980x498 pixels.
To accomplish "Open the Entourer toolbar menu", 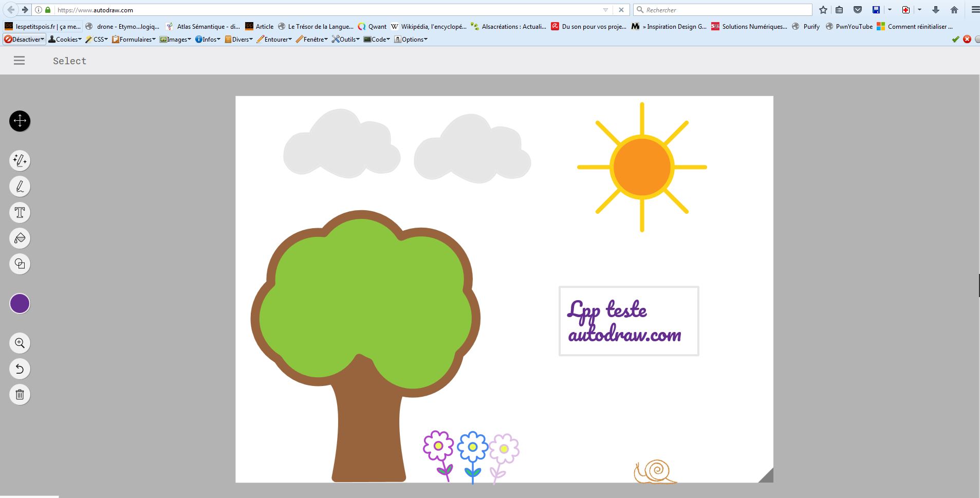I will coord(274,39).
